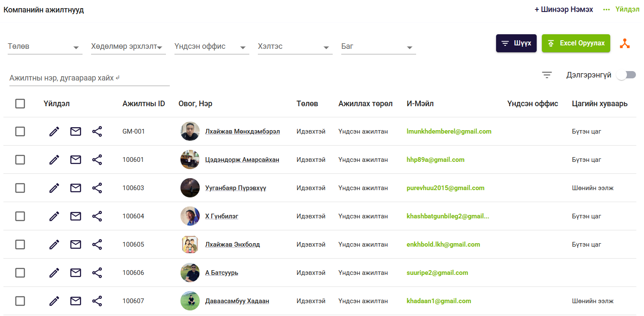Click the filter lines icon beside Дэлгэрэнгүй
The width and height of the screenshot is (644, 316).
(x=547, y=75)
